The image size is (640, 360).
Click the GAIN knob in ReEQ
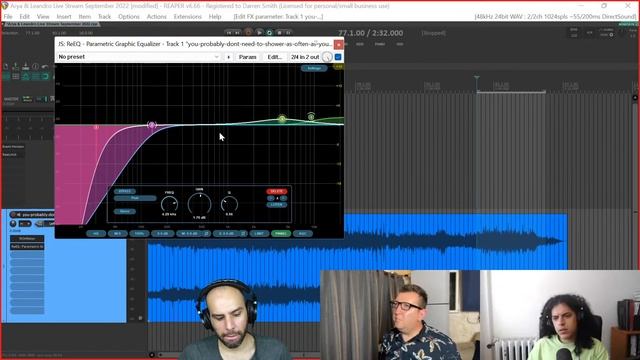[x=200, y=203]
